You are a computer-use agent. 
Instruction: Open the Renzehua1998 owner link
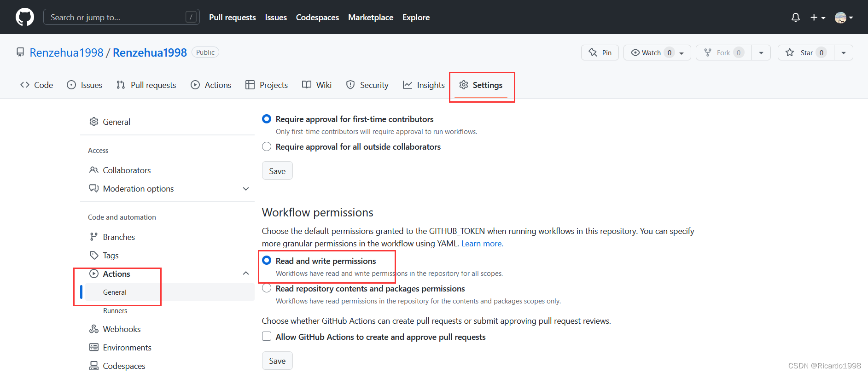click(x=66, y=52)
